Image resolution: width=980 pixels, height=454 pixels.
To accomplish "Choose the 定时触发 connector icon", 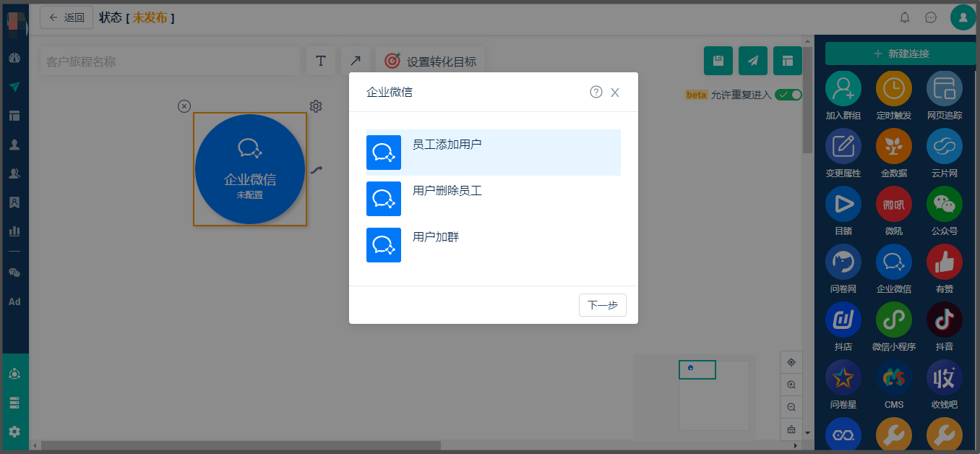I will [x=894, y=89].
